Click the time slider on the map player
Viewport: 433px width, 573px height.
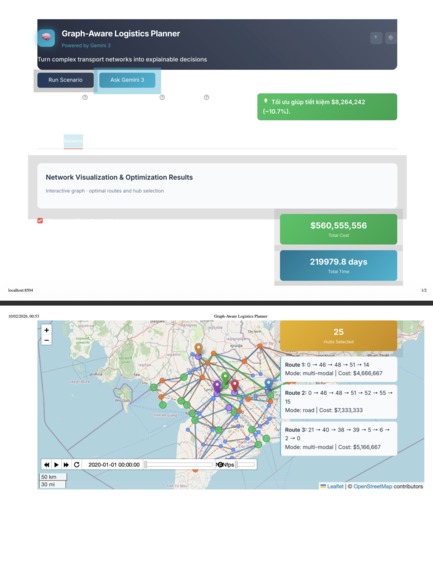click(178, 464)
